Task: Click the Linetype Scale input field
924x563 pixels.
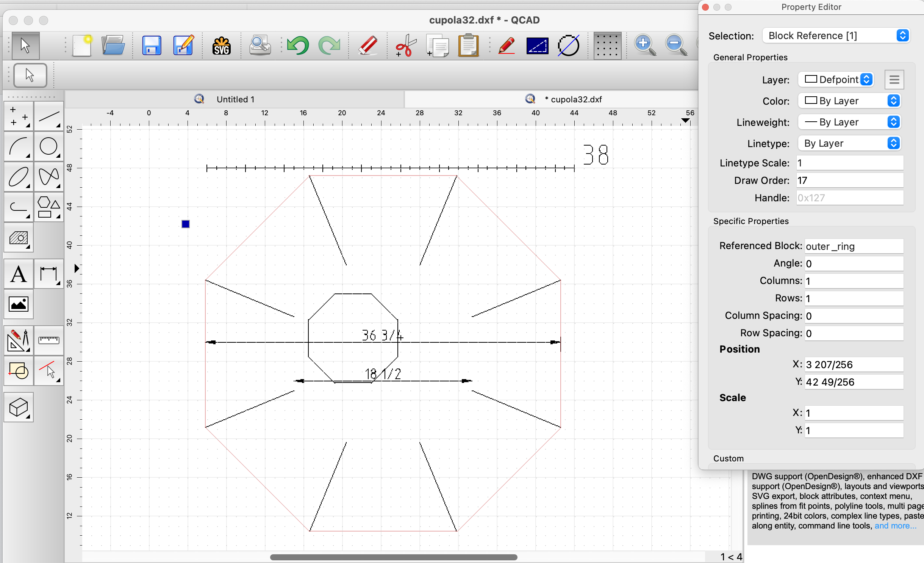Action: [850, 163]
